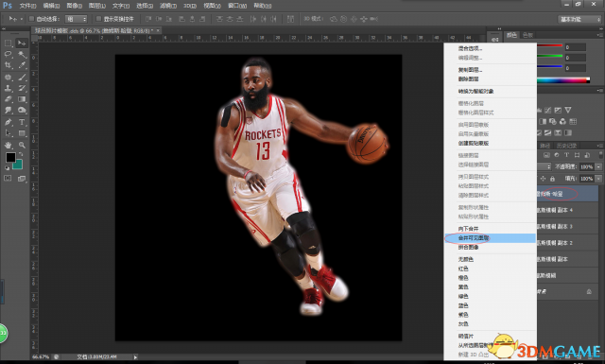This screenshot has height=364, width=605.
Task: Click the foreground color swatch
Action: point(10,157)
